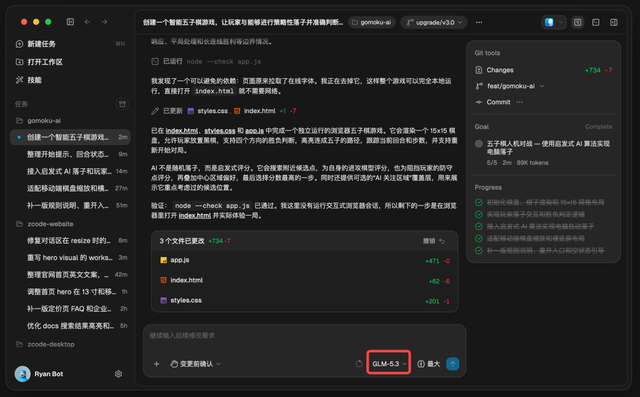This screenshot has width=640, height=397.
Task: Click the 最大 effort button
Action: (429, 364)
